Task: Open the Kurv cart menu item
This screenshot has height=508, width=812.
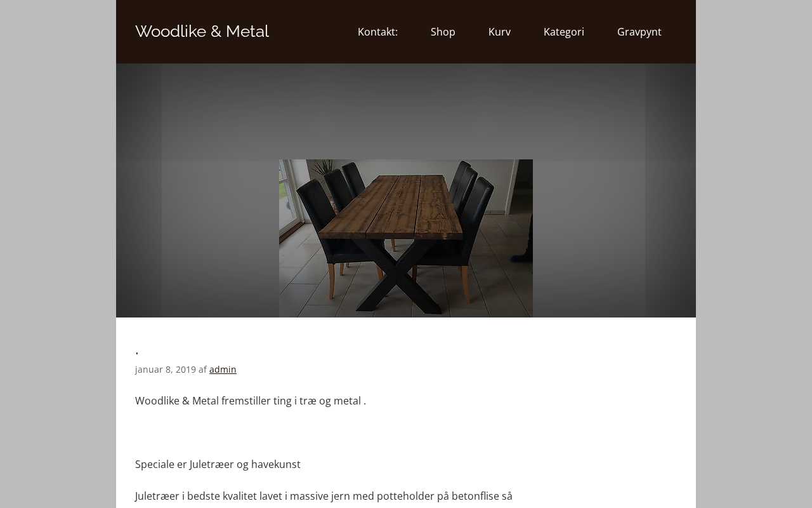Action: (x=499, y=32)
